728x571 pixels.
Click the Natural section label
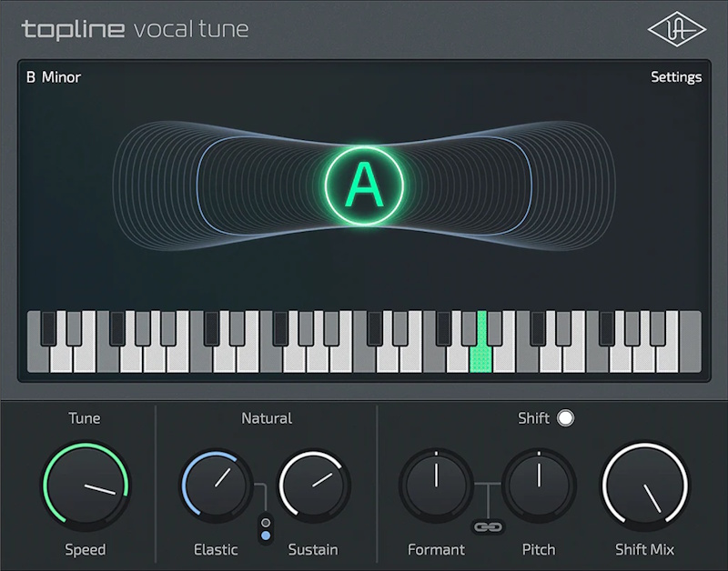tap(267, 418)
